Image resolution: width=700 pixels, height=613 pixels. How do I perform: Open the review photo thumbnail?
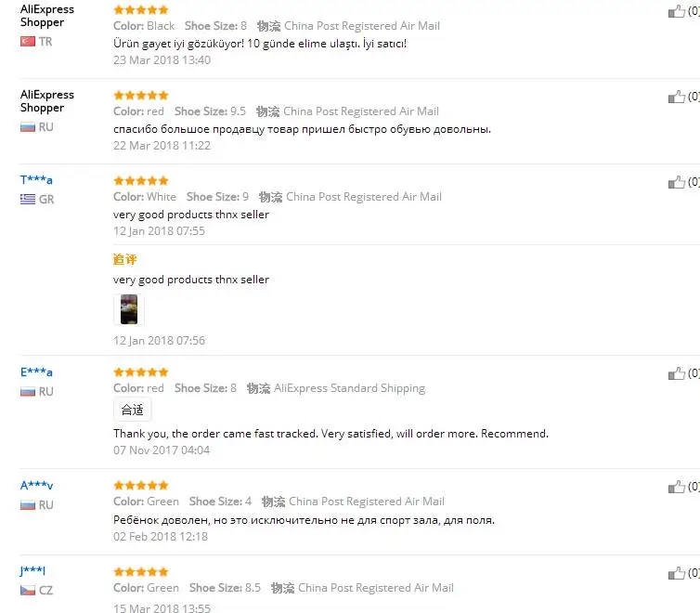pos(129,309)
